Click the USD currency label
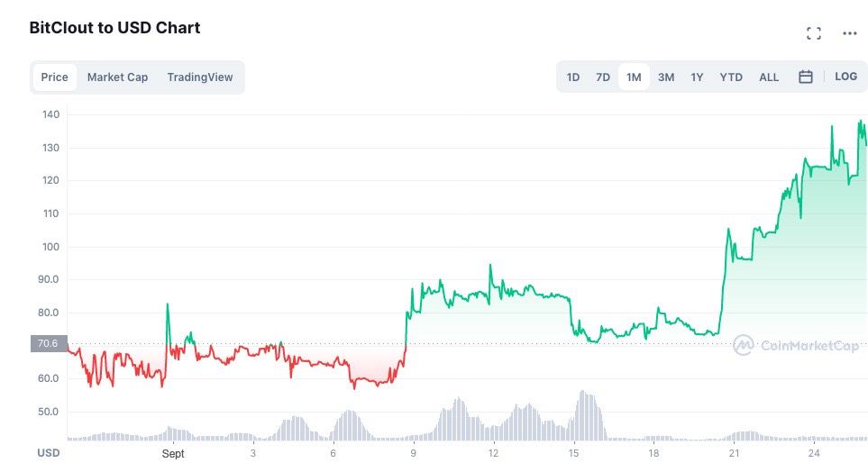The image size is (868, 463). click(x=49, y=453)
